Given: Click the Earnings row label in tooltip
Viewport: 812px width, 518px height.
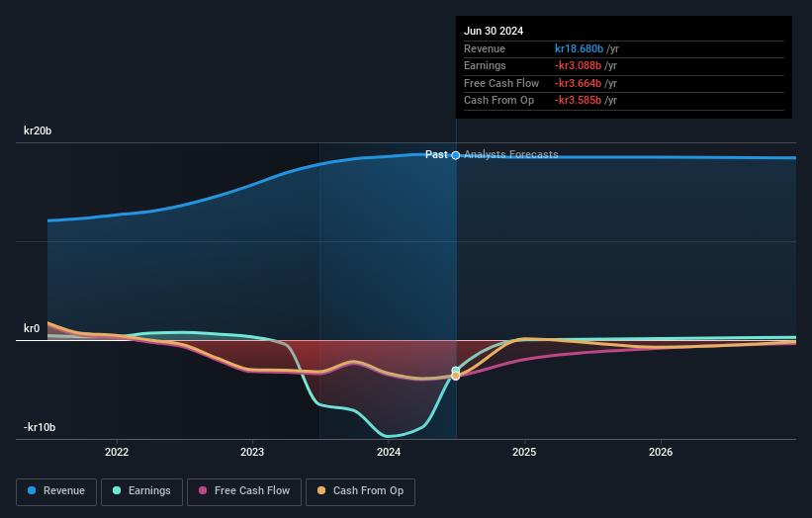Looking at the screenshot, I should point(485,65).
